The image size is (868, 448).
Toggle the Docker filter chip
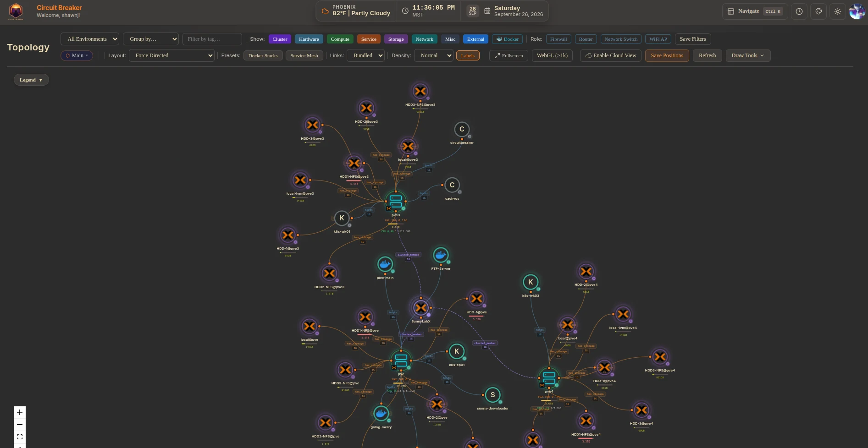(507, 39)
